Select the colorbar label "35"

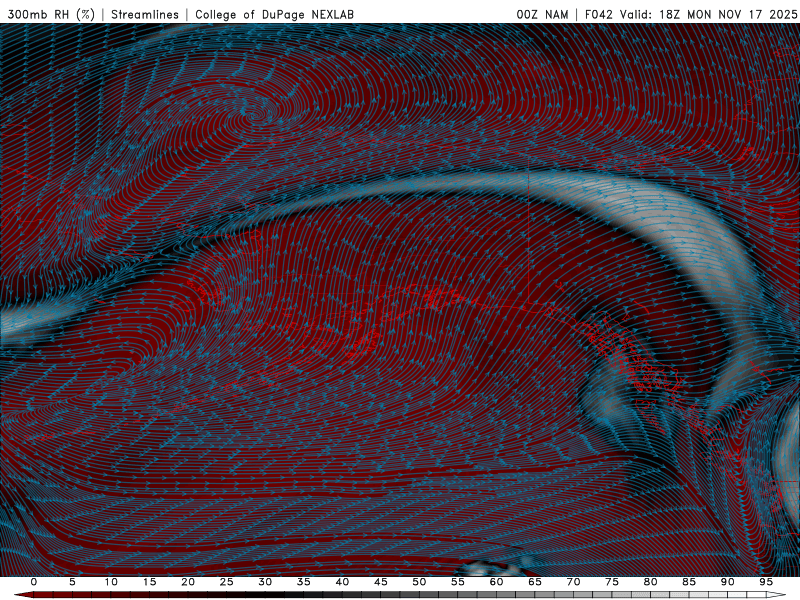point(304,582)
